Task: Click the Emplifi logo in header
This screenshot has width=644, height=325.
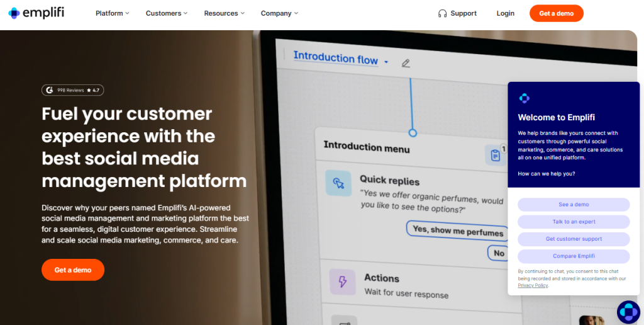Action: coord(36,13)
